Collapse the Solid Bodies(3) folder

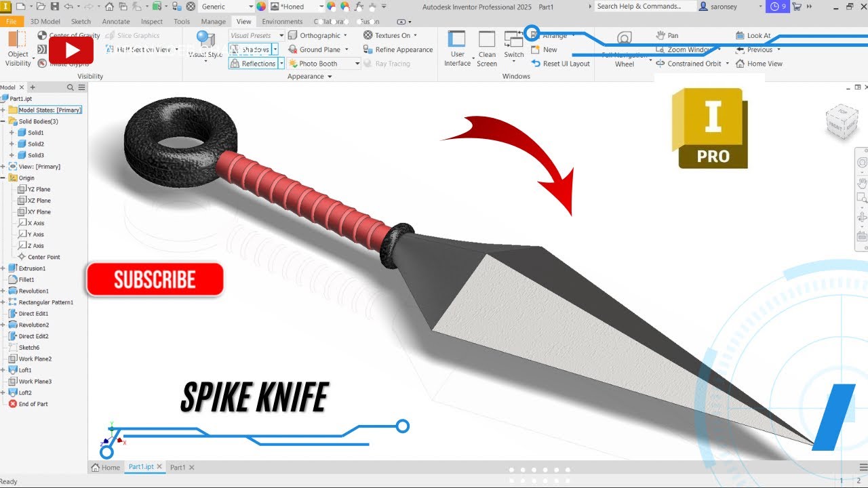point(3,121)
